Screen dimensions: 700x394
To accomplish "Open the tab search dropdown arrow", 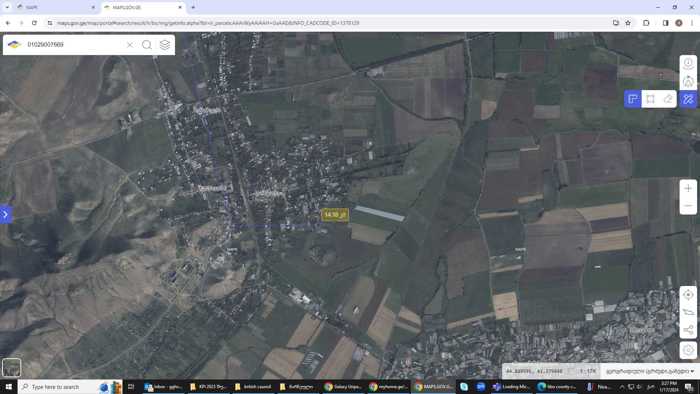I will [7, 7].
